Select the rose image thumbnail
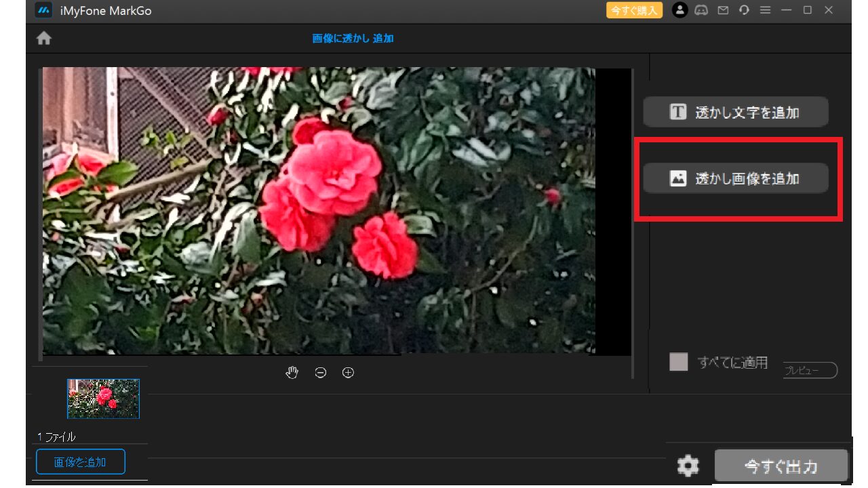The height and width of the screenshot is (488, 868). tap(103, 399)
